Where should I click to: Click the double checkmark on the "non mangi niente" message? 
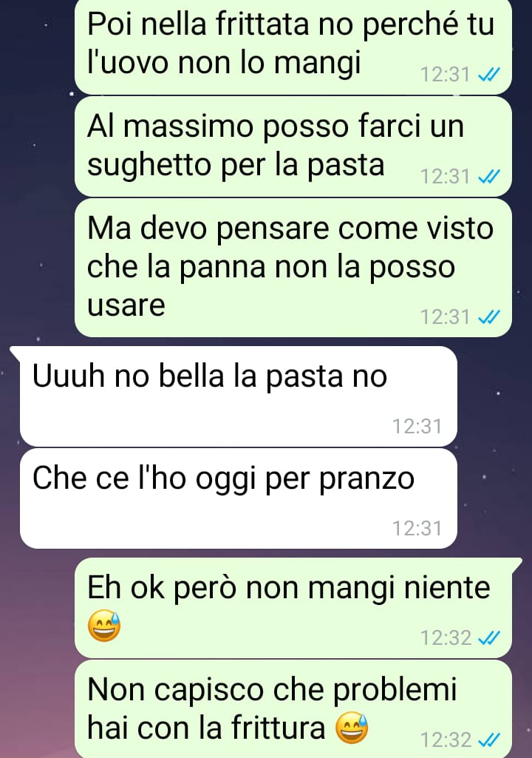coord(488,638)
